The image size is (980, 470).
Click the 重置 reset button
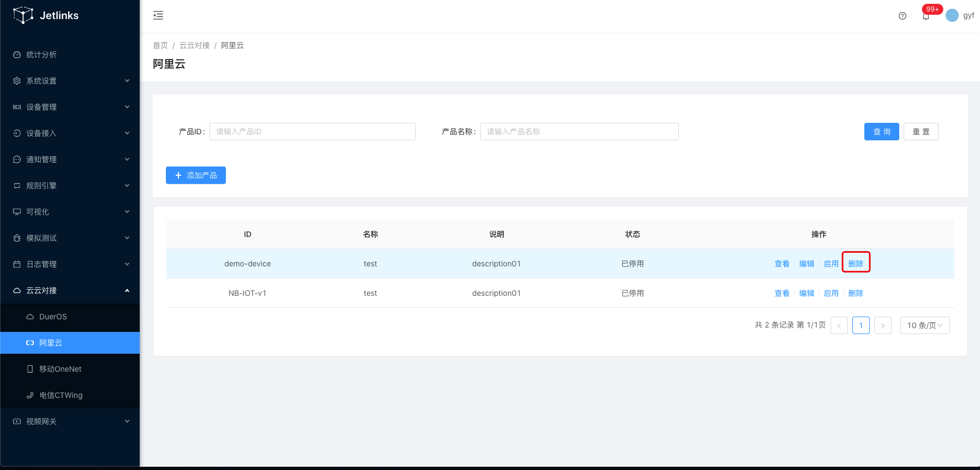(x=921, y=132)
